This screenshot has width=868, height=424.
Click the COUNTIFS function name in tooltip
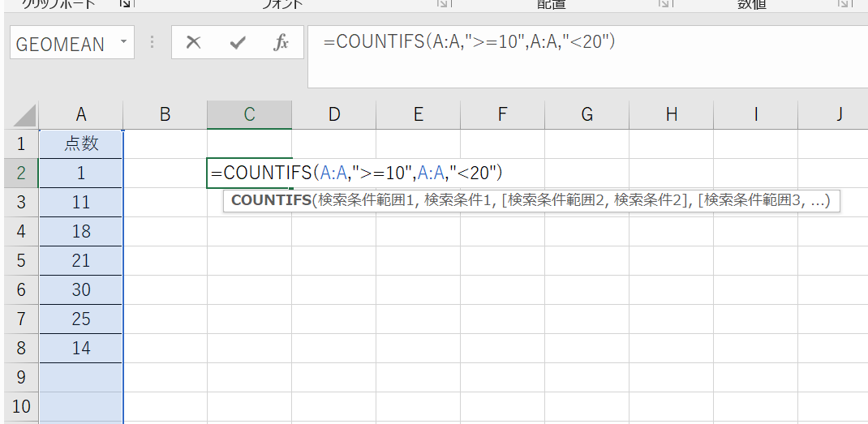[x=270, y=201]
